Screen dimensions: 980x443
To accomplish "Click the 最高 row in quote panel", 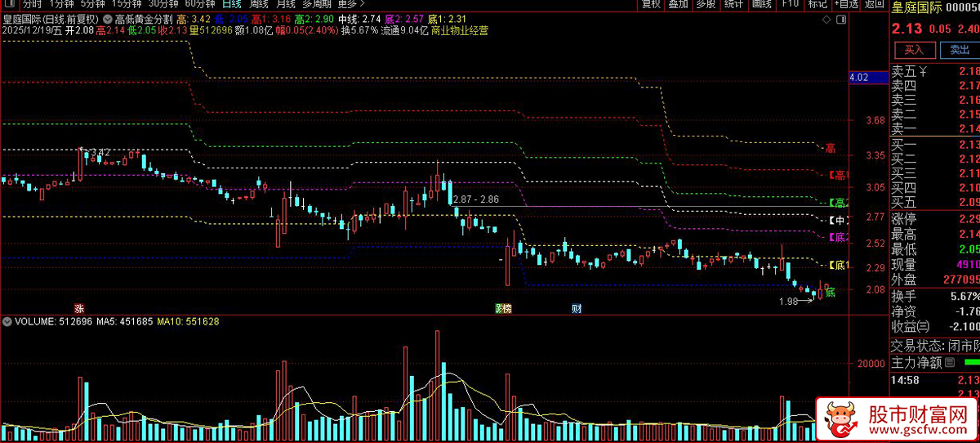I will tap(935, 235).
